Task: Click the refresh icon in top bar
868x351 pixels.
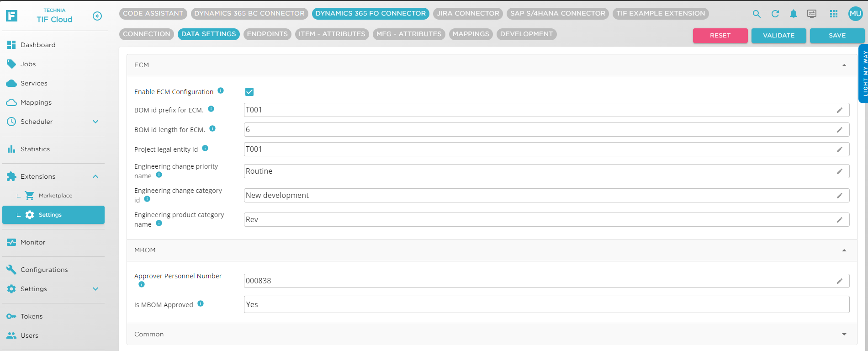Action: pyautogui.click(x=775, y=14)
